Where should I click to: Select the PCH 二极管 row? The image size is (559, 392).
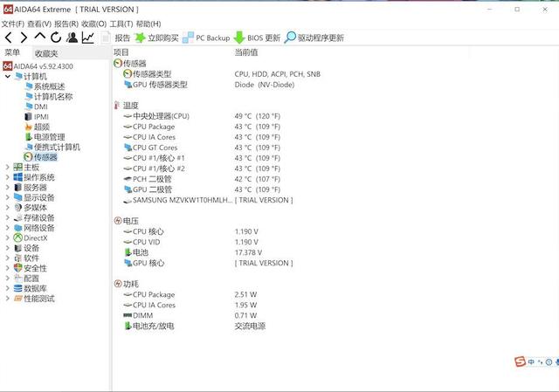202,179
